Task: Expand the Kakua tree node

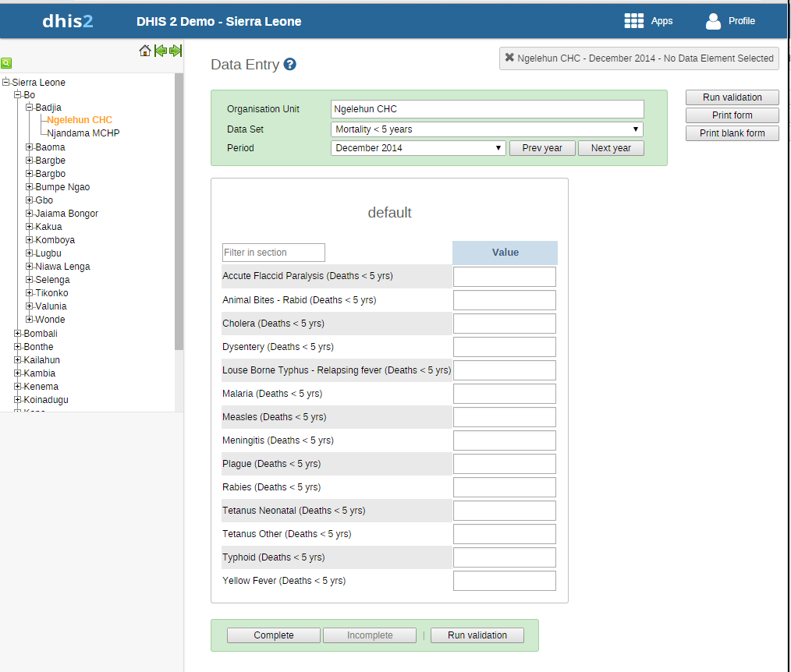Action: (x=30, y=226)
